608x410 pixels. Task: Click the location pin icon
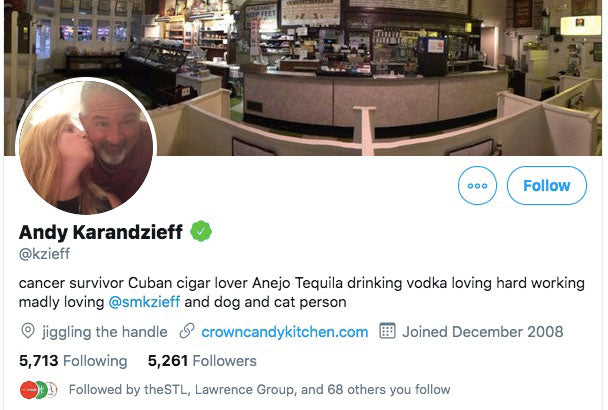click(x=28, y=331)
